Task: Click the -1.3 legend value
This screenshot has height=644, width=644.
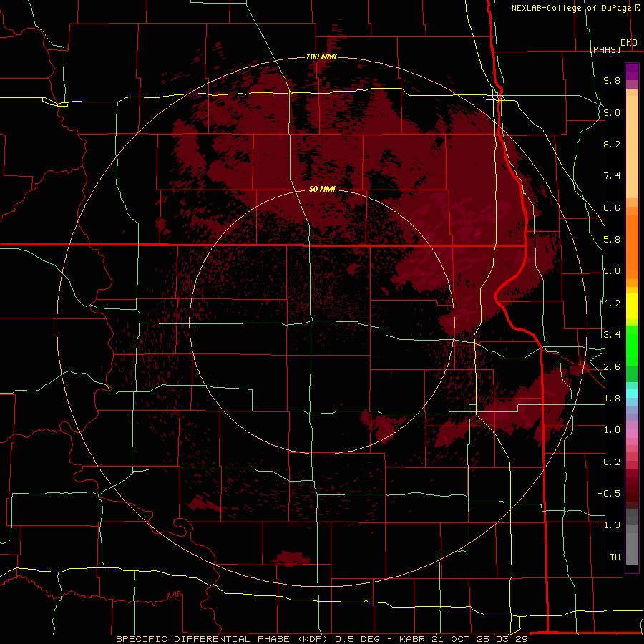Action: point(609,525)
